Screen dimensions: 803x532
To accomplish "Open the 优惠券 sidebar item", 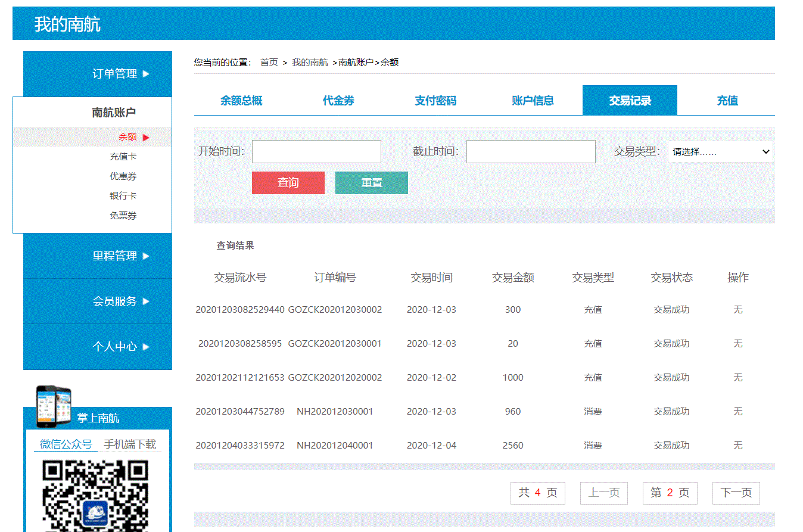I will tap(123, 176).
